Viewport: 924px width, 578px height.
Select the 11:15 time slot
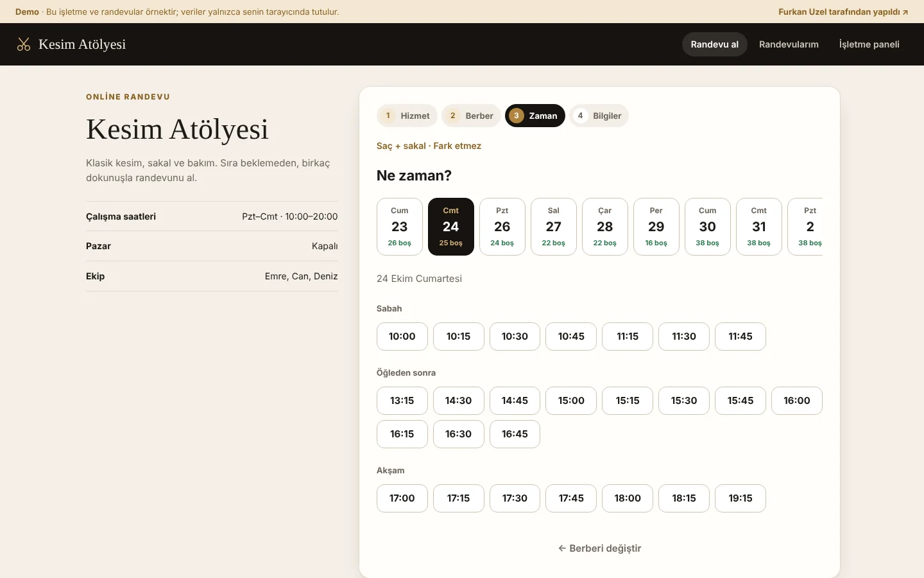(628, 337)
